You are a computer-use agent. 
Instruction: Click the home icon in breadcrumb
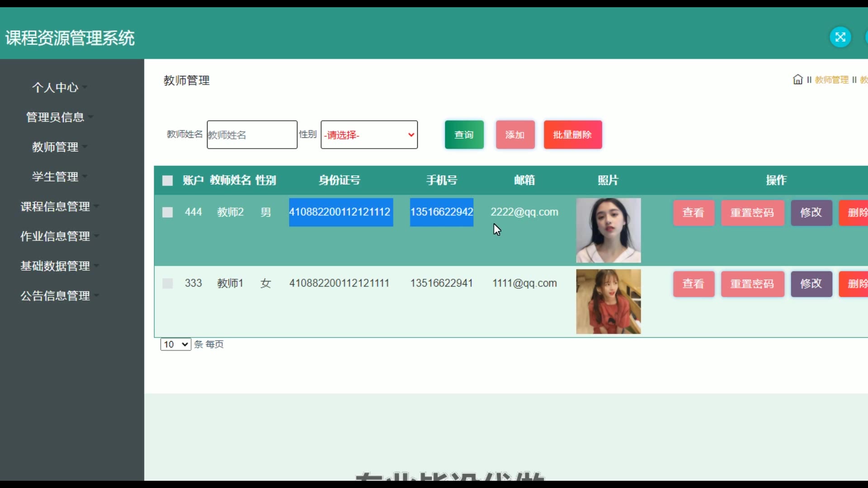[797, 80]
